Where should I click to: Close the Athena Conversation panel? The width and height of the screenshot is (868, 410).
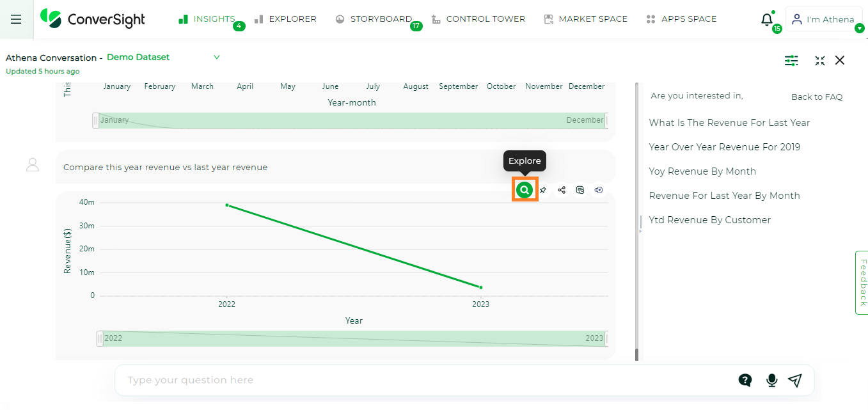pos(840,60)
